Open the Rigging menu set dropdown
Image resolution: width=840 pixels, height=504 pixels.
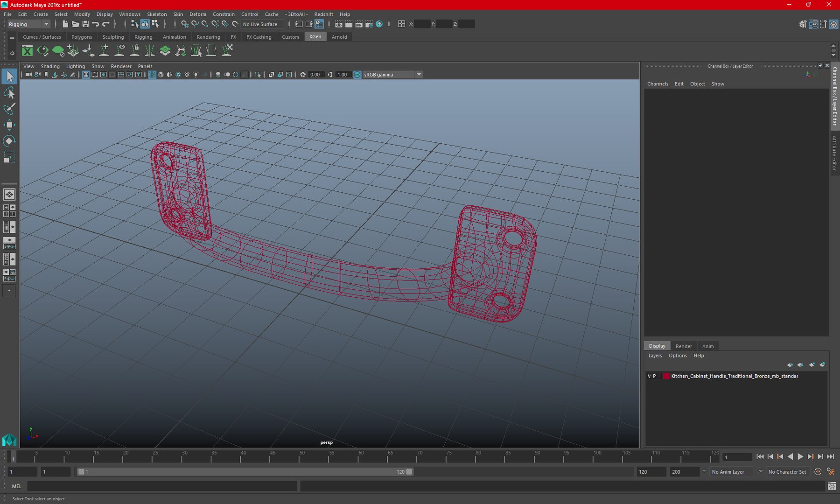coord(28,24)
